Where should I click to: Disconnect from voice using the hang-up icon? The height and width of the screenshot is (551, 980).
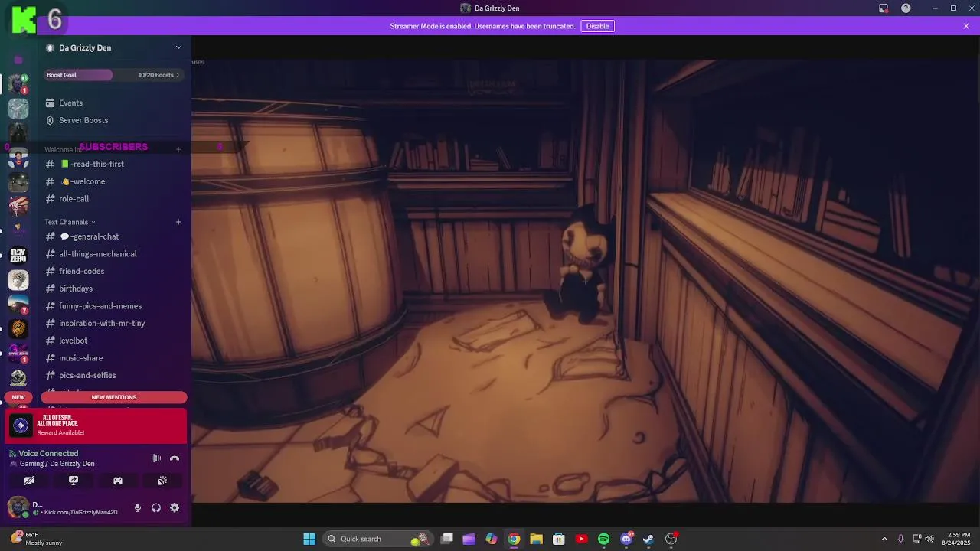coord(175,458)
